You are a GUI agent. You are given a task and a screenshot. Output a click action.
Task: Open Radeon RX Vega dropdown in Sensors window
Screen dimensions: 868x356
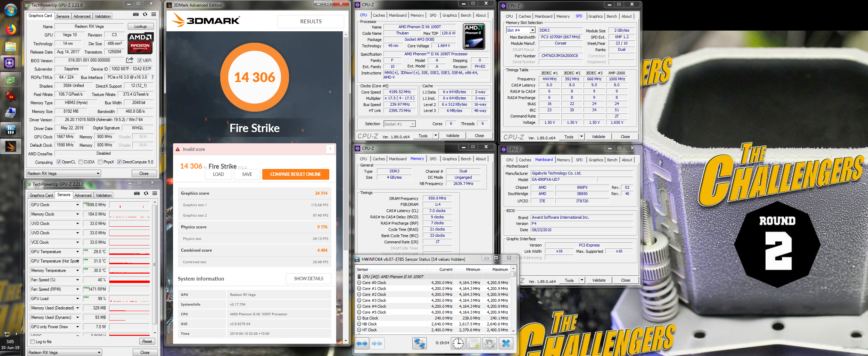pos(65,353)
